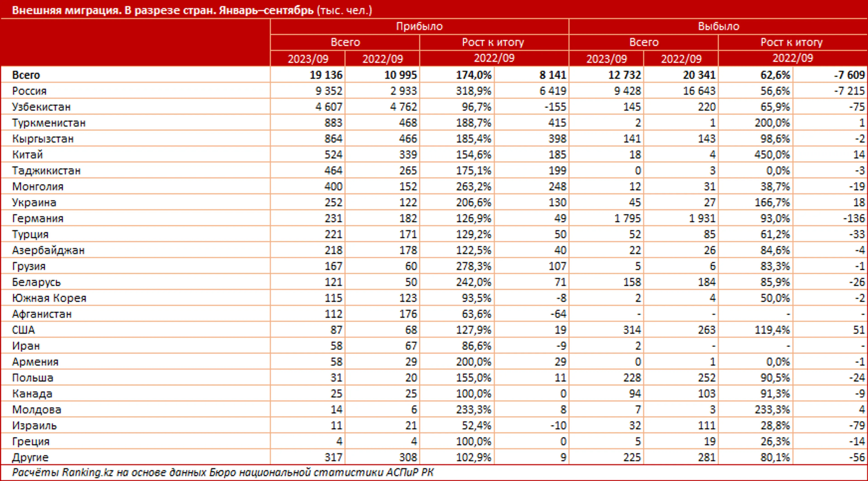
Task: Click the Китай growth percentage 450,0%
Action: [x=772, y=155]
